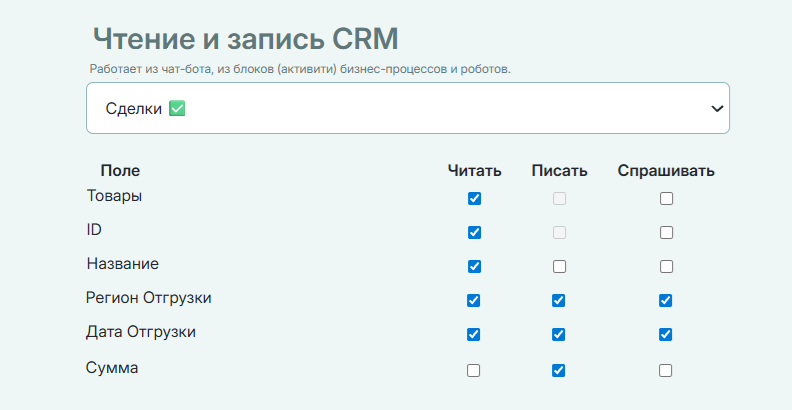Enable Спрашивать for Сумма
Image resolution: width=792 pixels, height=410 pixels.
tap(666, 370)
